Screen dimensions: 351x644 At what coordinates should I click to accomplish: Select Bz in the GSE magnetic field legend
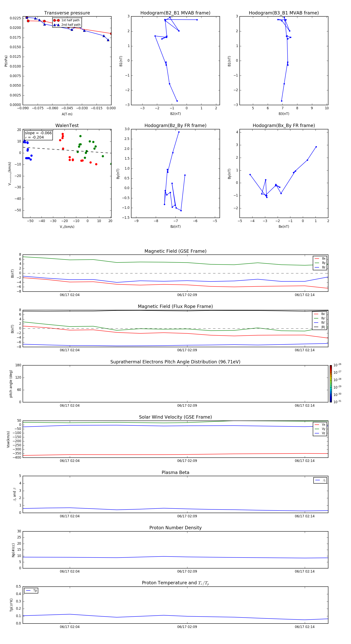click(x=320, y=268)
